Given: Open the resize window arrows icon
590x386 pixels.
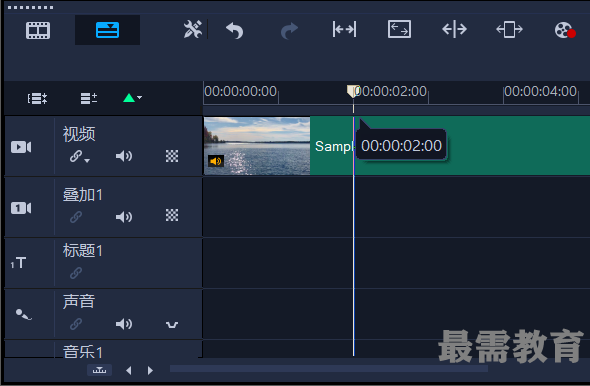Looking at the screenshot, I should 399,29.
